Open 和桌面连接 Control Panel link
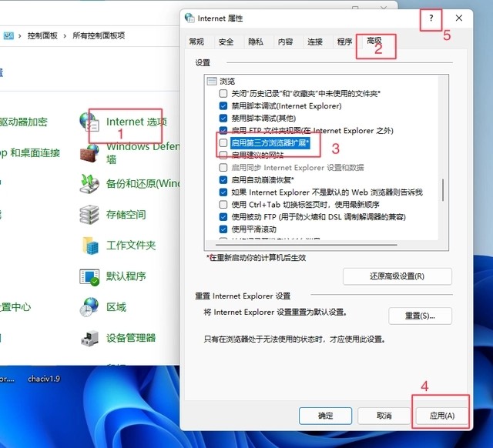Image resolution: width=493 pixels, height=448 pixels. tap(30, 153)
